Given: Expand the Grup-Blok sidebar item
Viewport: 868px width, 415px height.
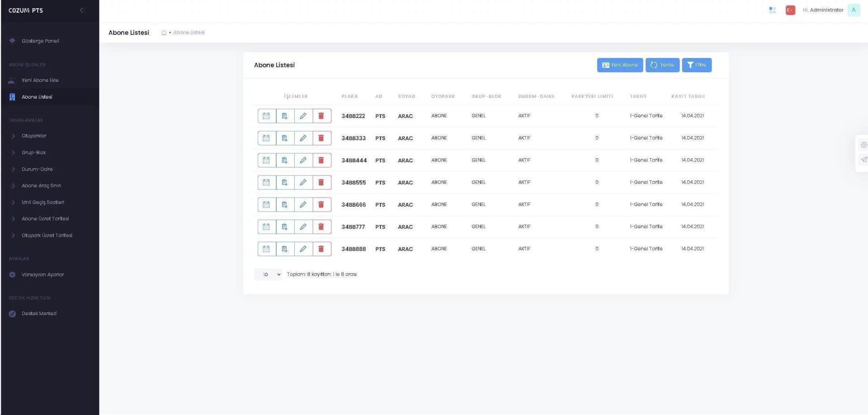Looking at the screenshot, I should coord(33,152).
